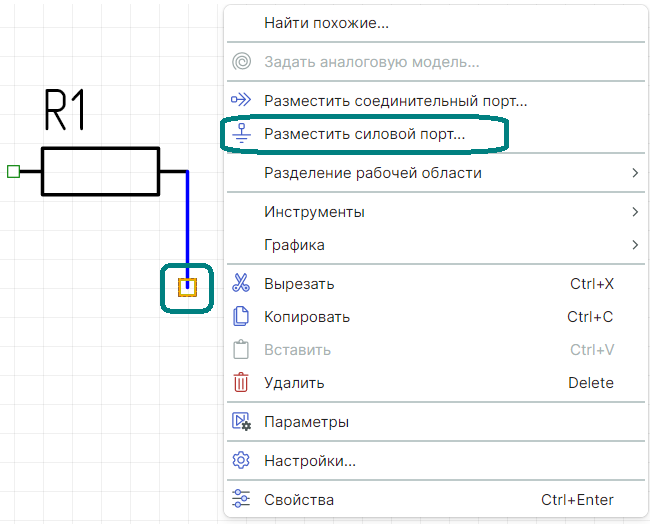Click the Copy pages icon

(x=241, y=317)
